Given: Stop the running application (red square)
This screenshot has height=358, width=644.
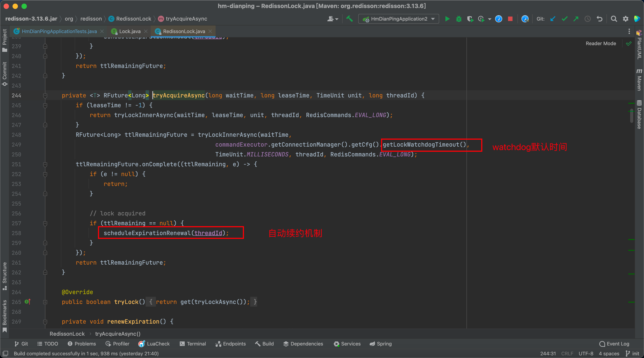Looking at the screenshot, I should [510, 19].
